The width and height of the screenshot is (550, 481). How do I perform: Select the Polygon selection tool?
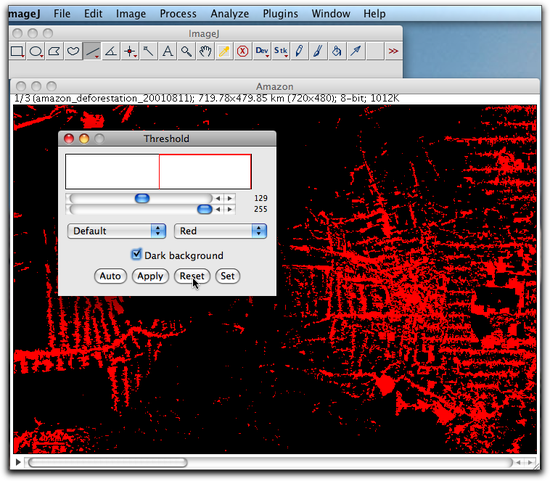tap(54, 52)
